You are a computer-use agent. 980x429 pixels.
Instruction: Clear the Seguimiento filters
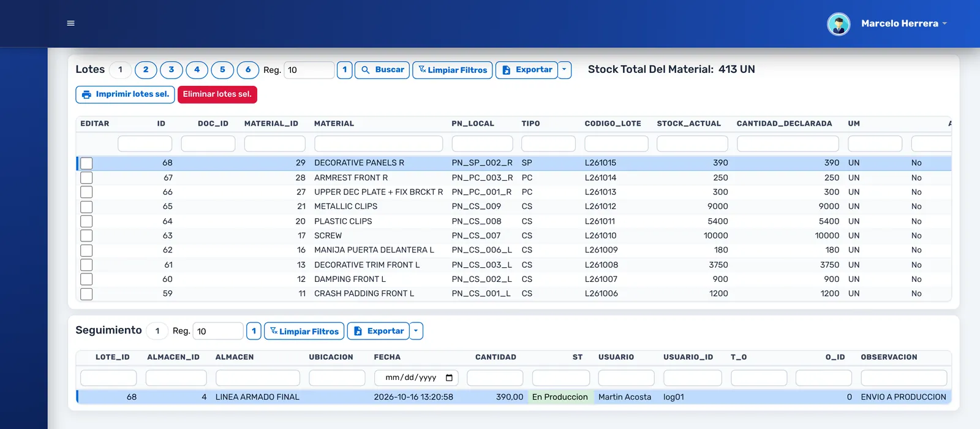coord(304,331)
